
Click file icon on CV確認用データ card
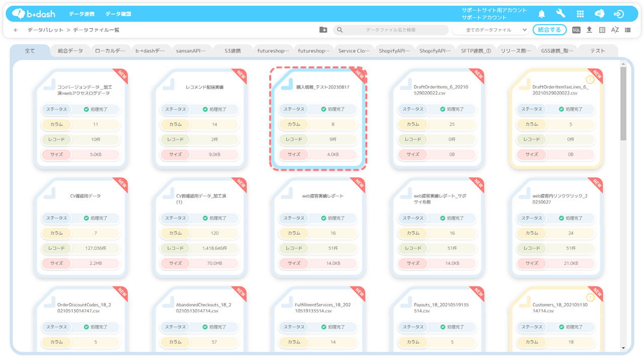tap(50, 193)
